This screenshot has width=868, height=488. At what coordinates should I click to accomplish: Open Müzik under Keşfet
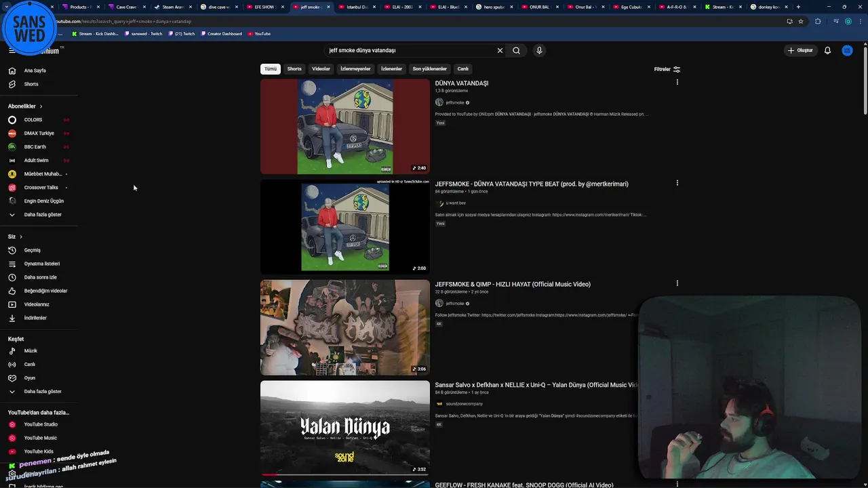coord(31,351)
